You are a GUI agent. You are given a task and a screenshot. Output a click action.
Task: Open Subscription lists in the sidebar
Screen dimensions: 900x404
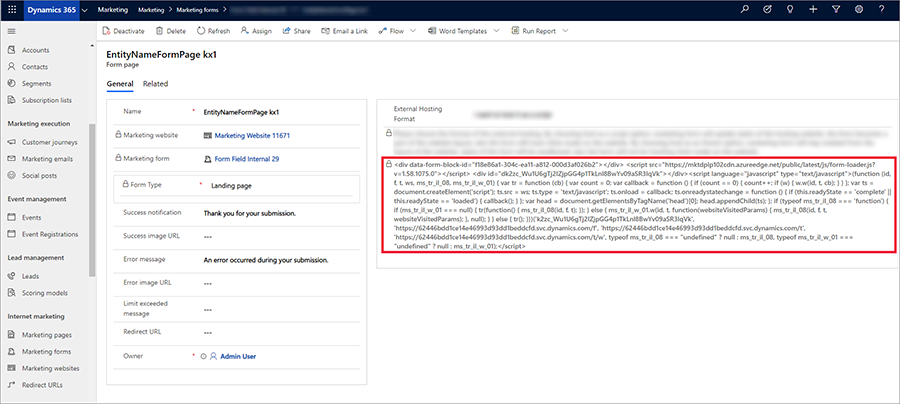(x=46, y=100)
